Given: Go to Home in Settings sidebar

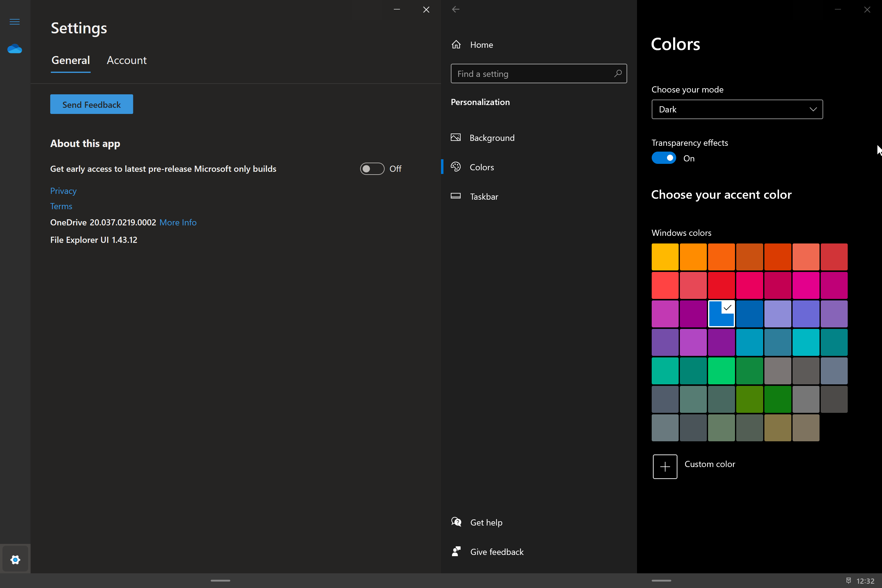Looking at the screenshot, I should click(481, 45).
